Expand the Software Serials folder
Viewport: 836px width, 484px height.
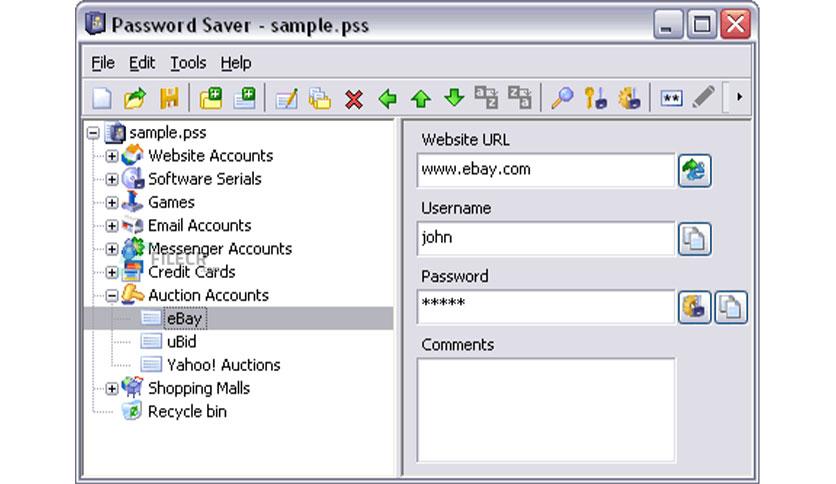click(x=111, y=179)
